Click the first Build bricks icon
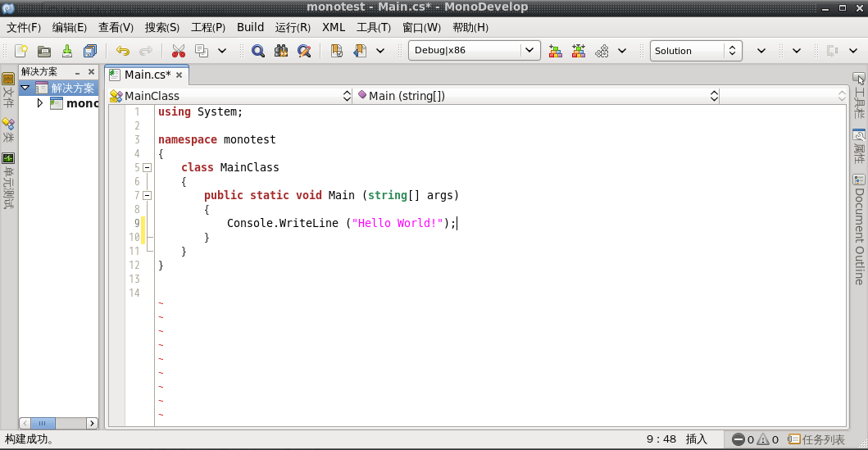The width and height of the screenshot is (868, 450). pos(556,51)
